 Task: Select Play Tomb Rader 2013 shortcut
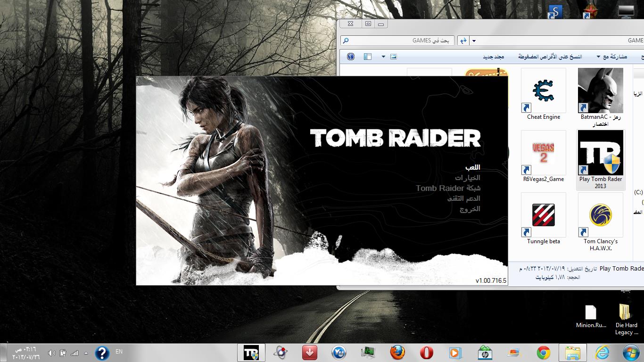[x=601, y=160]
